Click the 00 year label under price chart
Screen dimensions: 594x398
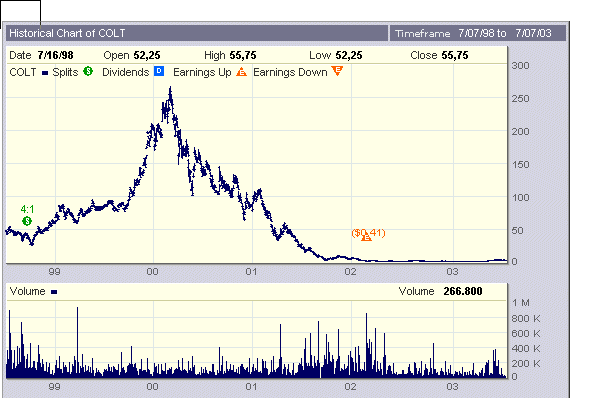tap(152, 272)
